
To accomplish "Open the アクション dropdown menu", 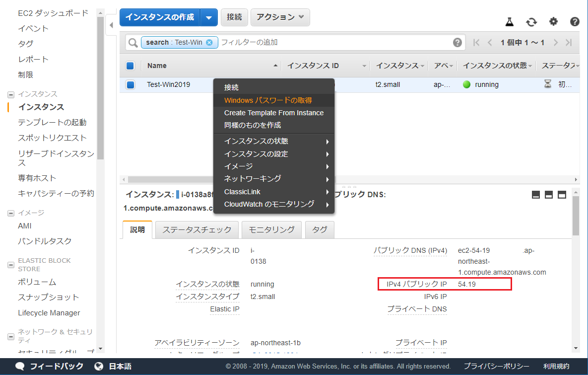I will coord(280,17).
